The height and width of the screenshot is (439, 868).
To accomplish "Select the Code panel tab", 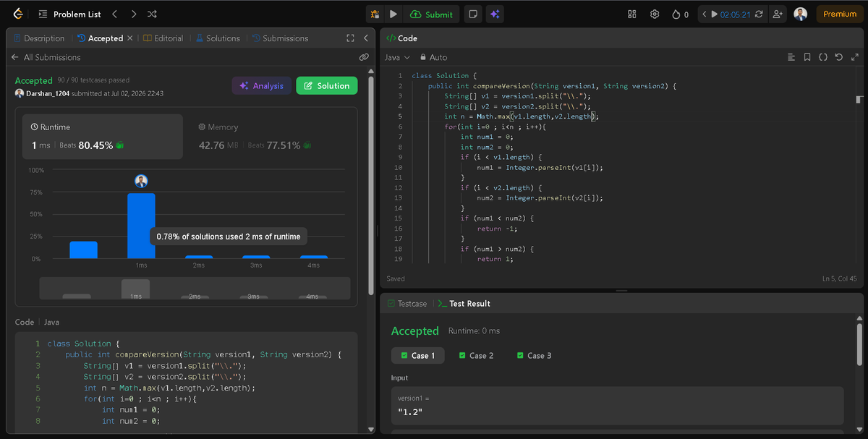I will (x=401, y=38).
